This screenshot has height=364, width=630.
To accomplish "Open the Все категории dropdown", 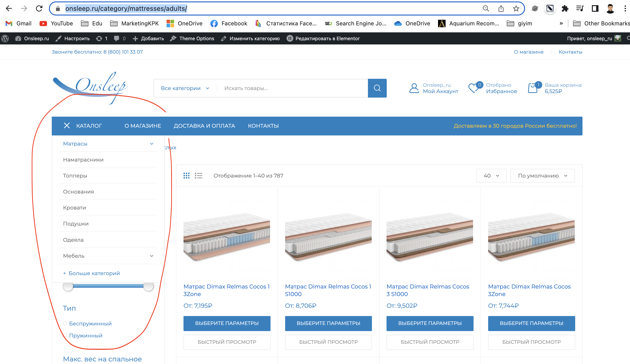I will tap(185, 88).
